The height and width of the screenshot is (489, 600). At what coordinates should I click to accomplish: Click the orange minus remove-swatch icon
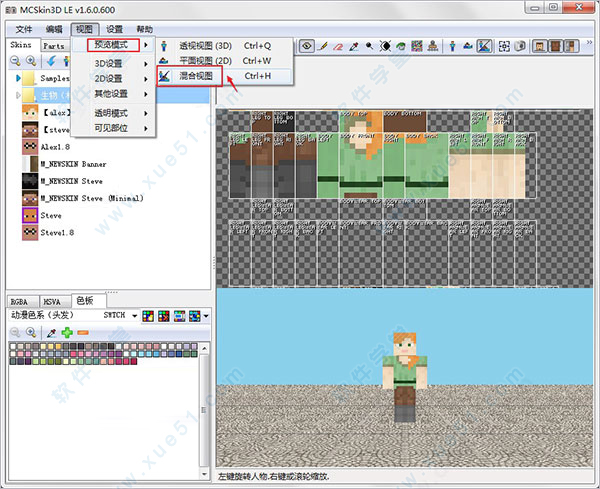(83, 331)
